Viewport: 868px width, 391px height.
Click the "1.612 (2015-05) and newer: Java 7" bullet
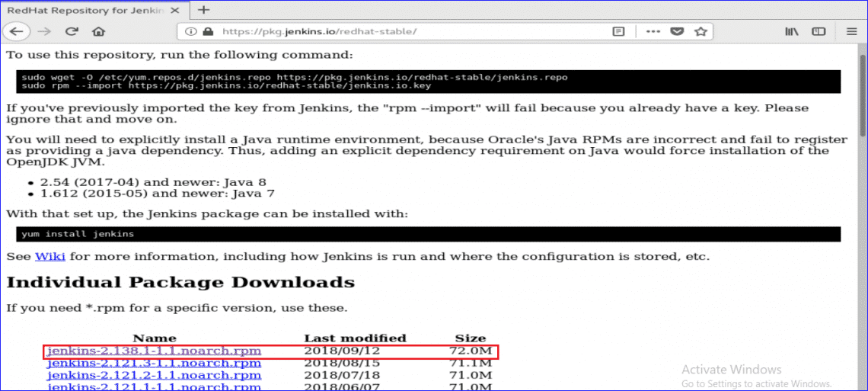[157, 194]
